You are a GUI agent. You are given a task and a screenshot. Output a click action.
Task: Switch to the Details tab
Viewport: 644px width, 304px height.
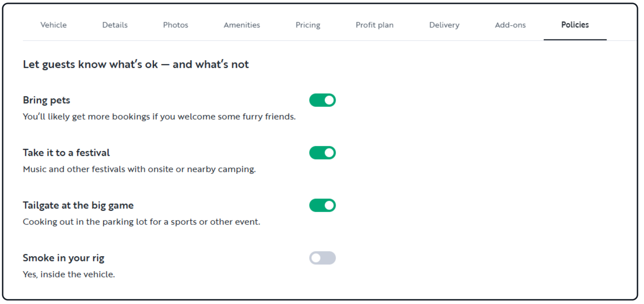115,25
